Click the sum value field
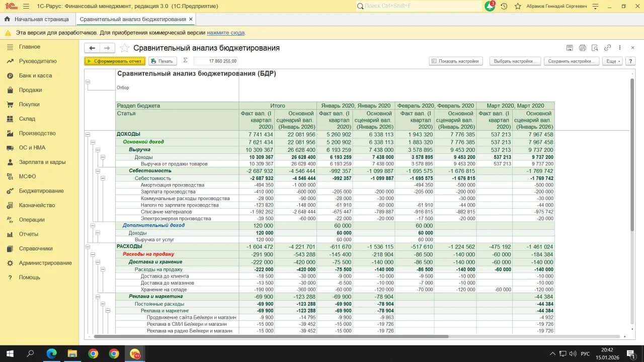Screen dimensions: 644x362 [216, 61]
